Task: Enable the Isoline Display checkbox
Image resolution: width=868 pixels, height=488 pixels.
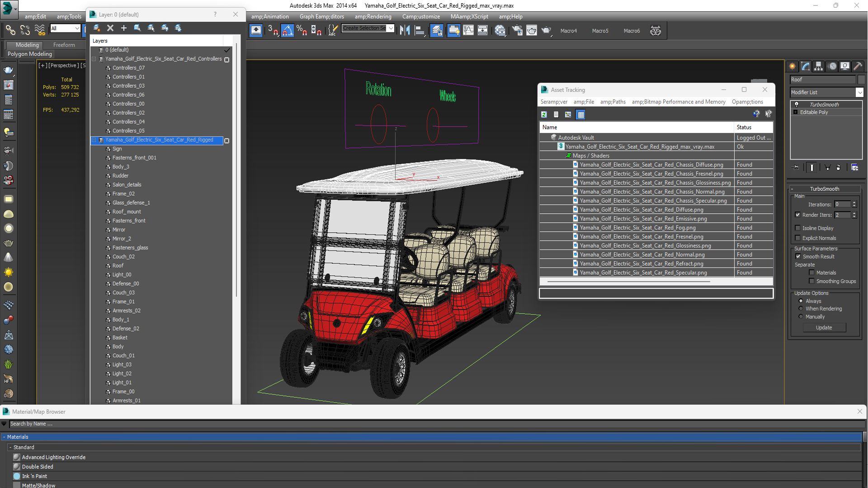Action: (x=798, y=228)
